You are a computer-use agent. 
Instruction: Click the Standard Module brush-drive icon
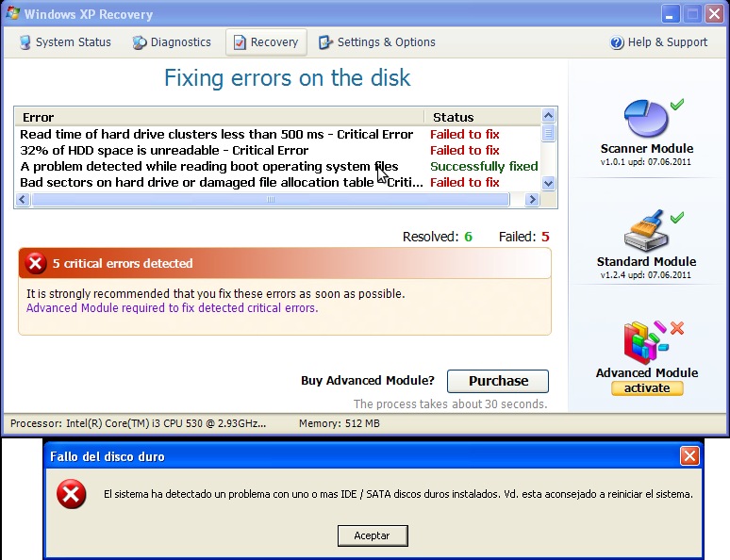(x=646, y=230)
